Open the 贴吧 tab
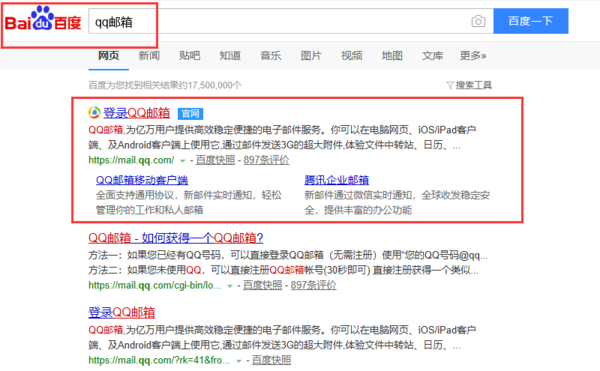The width and height of the screenshot is (600, 371). click(189, 56)
